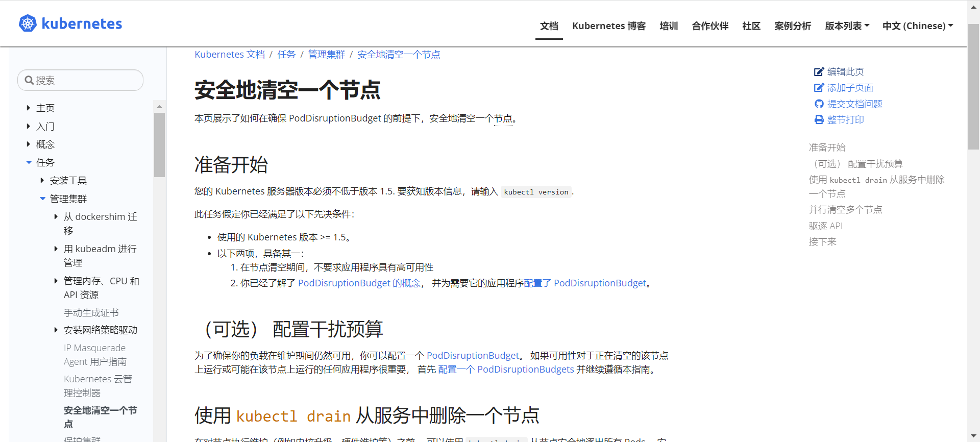Image resolution: width=980 pixels, height=442 pixels.
Task: Open the 社区 navigation item
Action: (751, 26)
